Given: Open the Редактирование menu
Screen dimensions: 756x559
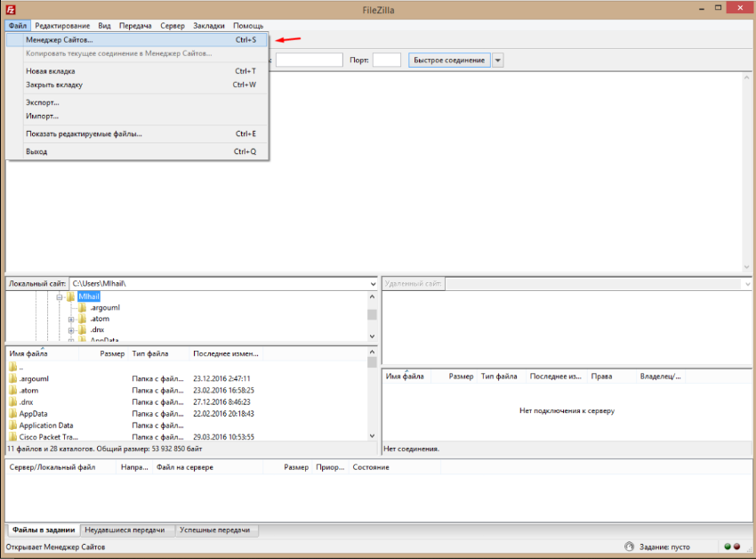Looking at the screenshot, I should click(62, 26).
